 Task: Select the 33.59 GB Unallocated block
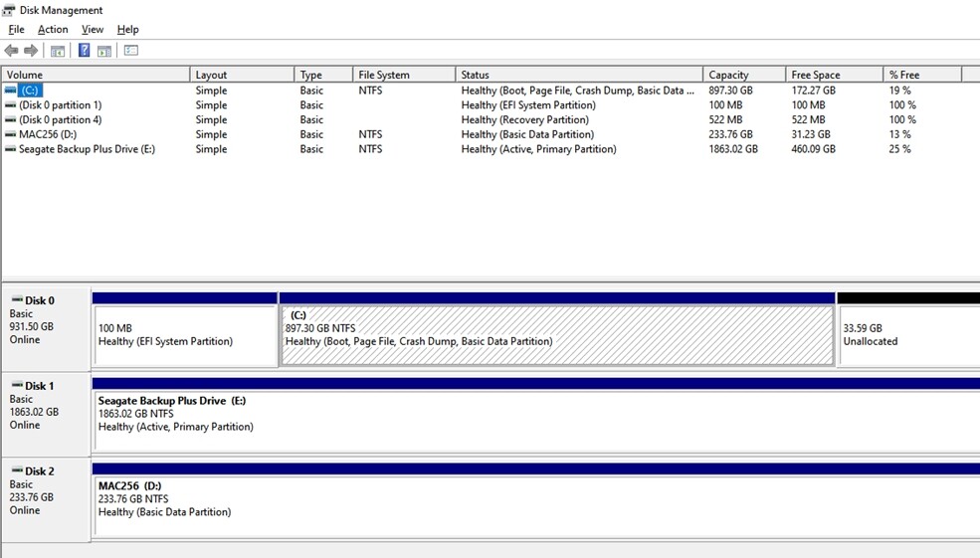(907, 335)
